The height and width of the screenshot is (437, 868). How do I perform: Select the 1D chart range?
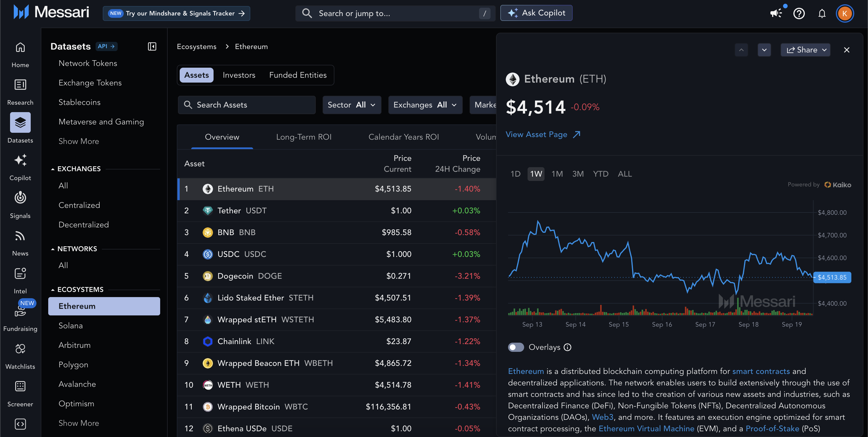tap(515, 174)
